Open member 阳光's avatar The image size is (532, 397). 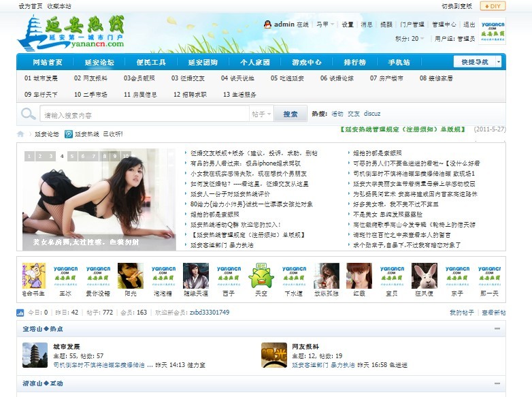point(131,275)
